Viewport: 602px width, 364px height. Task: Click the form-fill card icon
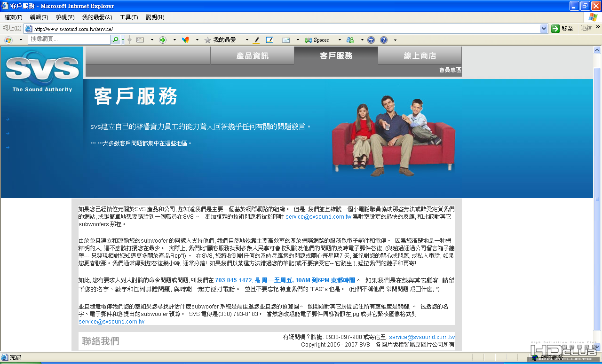click(140, 40)
